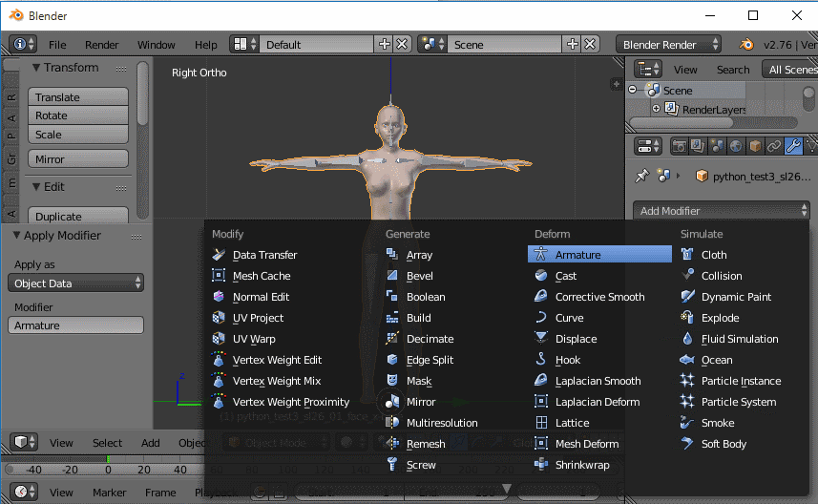818x504 pixels.
Task: Switch to the World globe properties tab
Action: 736,146
